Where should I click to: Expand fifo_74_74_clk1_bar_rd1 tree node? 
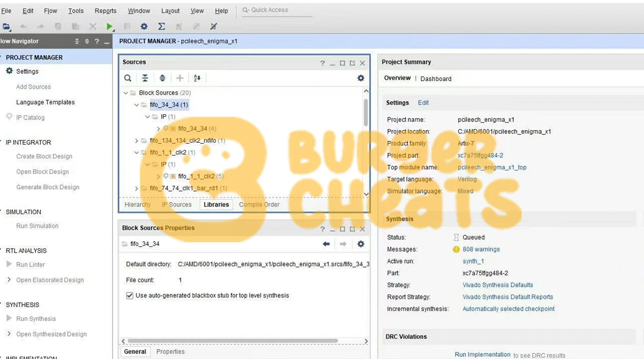coord(137,188)
